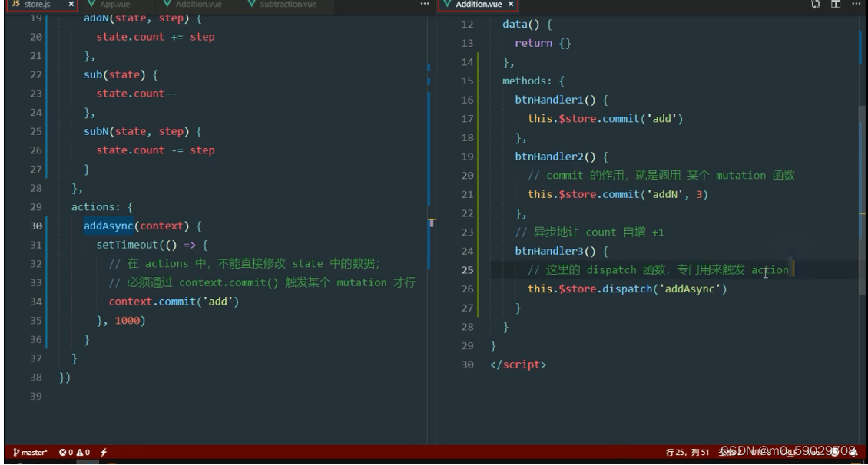The height and width of the screenshot is (465, 868).
Task: Click the lightning bolt icon in status bar
Action: coord(104,452)
